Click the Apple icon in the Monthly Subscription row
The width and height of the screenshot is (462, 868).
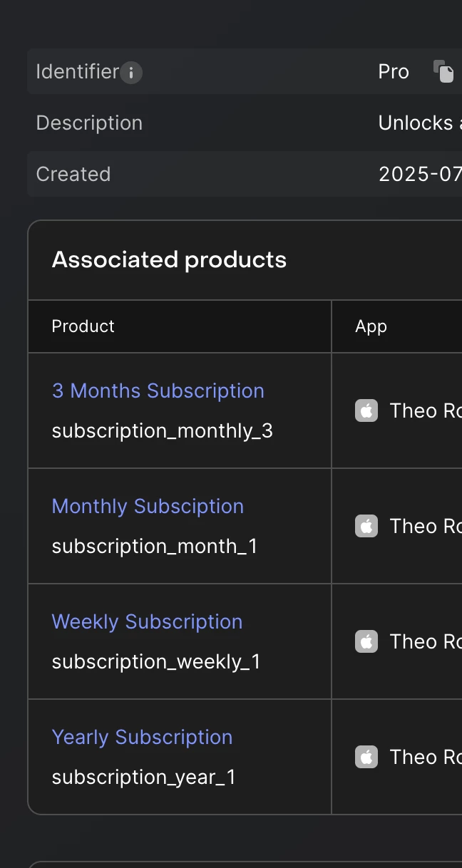[x=366, y=526]
